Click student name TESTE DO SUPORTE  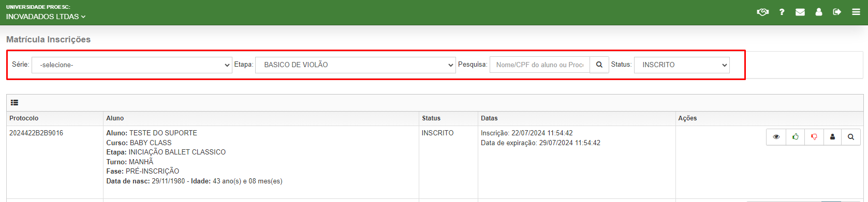click(x=163, y=133)
